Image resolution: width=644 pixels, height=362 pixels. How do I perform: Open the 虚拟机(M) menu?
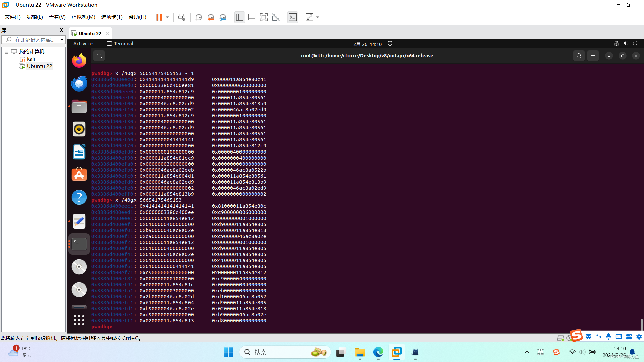click(x=84, y=17)
